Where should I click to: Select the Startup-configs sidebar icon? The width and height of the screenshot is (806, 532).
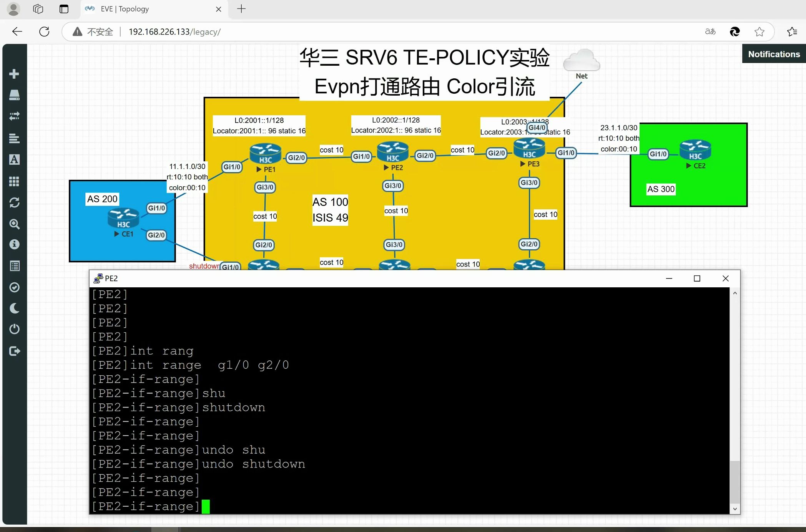(x=15, y=138)
